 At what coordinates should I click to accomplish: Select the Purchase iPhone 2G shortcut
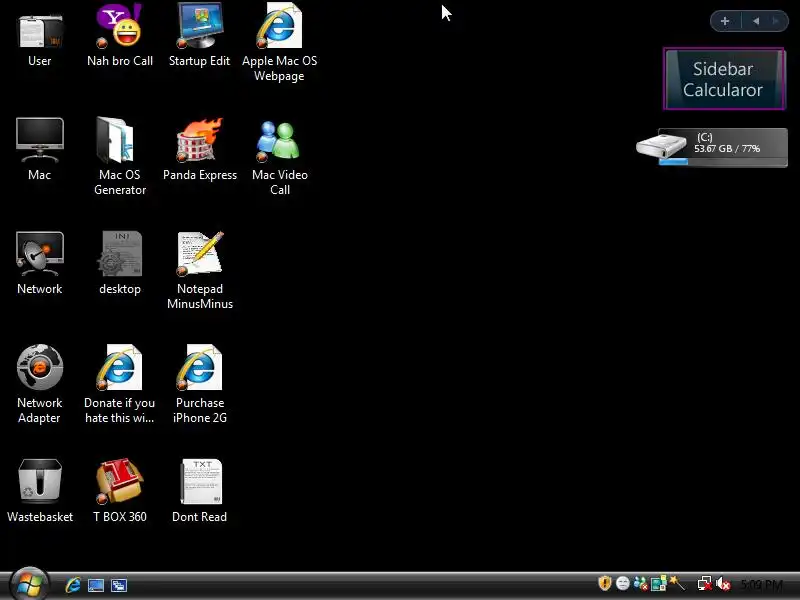[199, 385]
